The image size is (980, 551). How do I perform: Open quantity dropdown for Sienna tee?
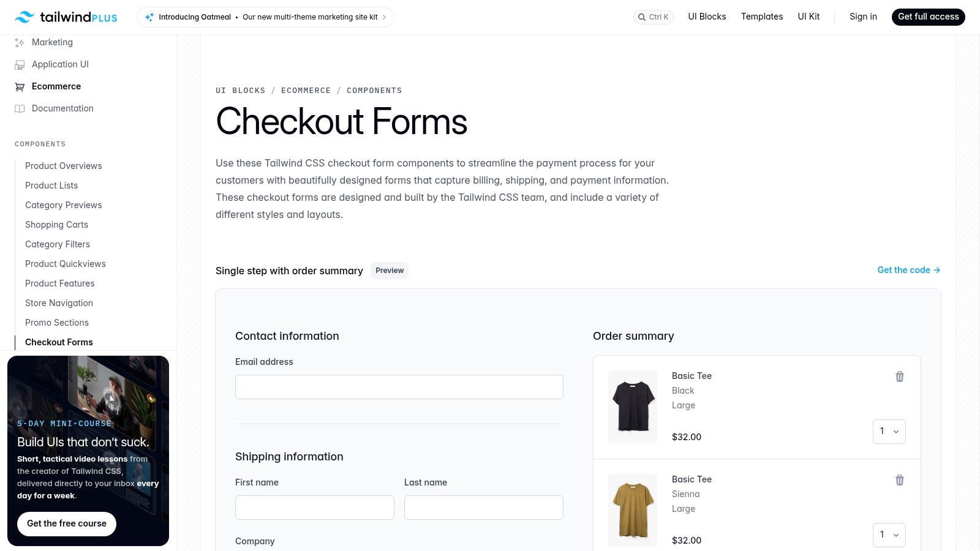point(889,535)
